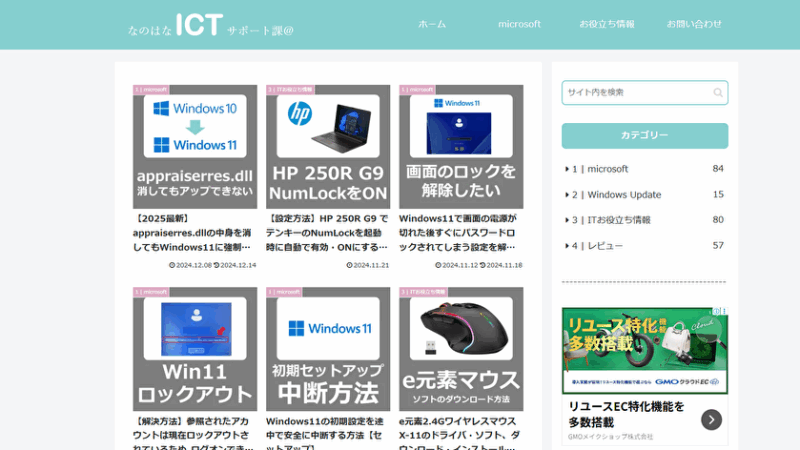This screenshot has width=800, height=450.
Task: Open the お役立ち情報 menu item
Action: coord(607,24)
